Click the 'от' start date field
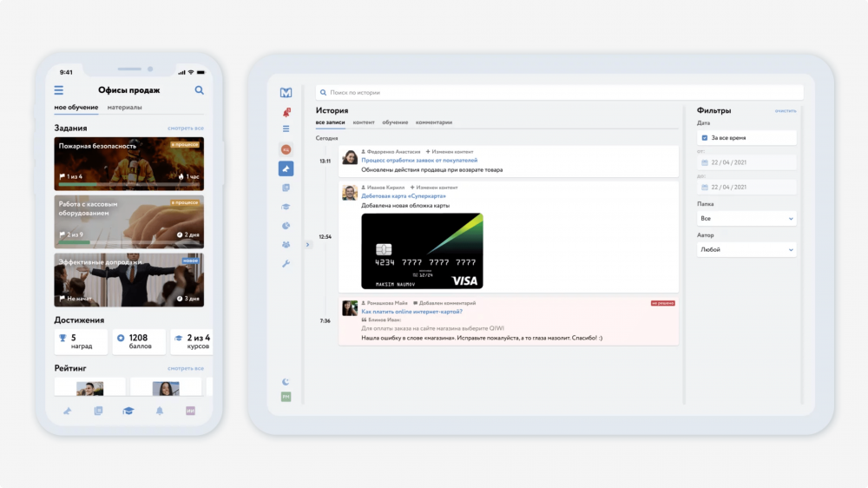The width and height of the screenshot is (868, 488). 746,162
